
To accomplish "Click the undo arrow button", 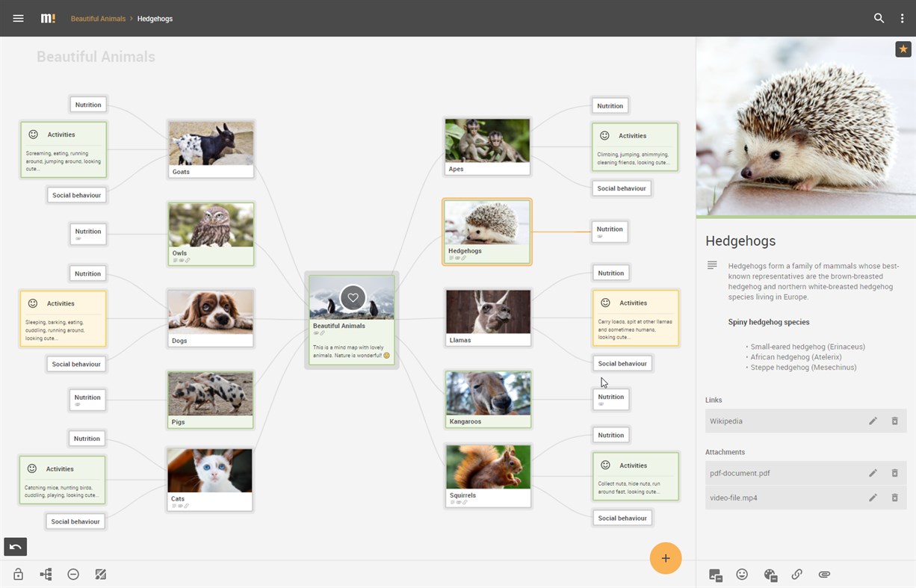I will (16, 547).
